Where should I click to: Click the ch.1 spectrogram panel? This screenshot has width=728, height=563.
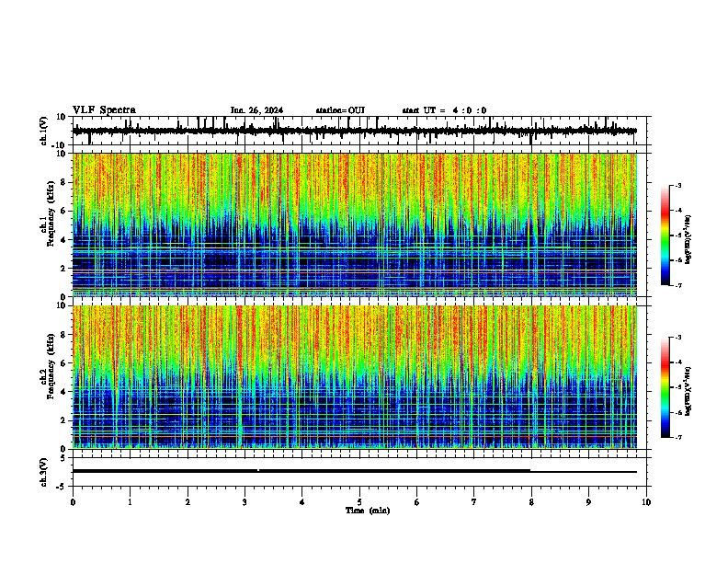tap(355, 224)
